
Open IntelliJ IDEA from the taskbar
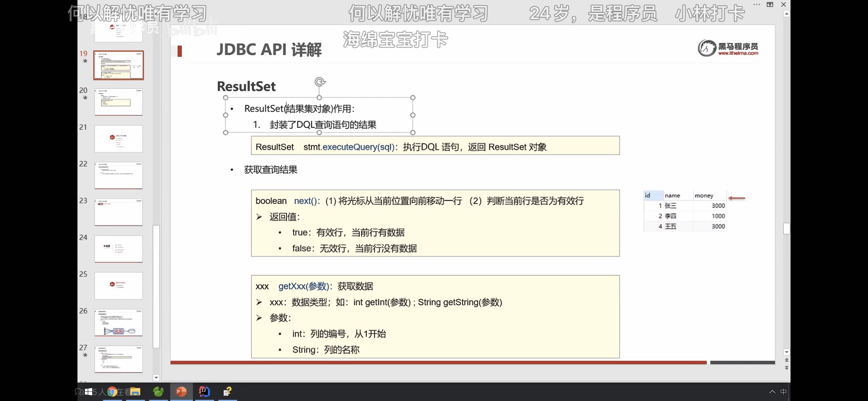point(204,392)
